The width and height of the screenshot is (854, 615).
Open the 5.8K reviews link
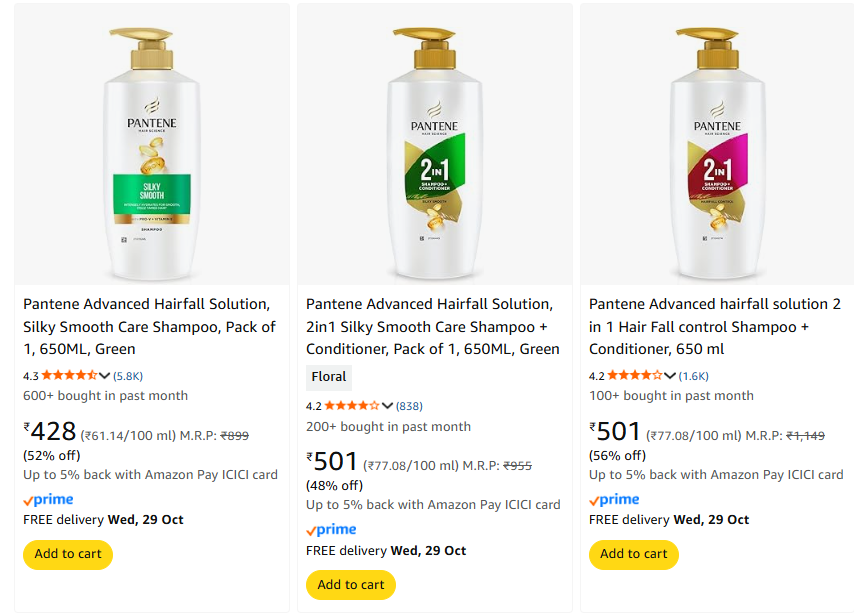(128, 376)
